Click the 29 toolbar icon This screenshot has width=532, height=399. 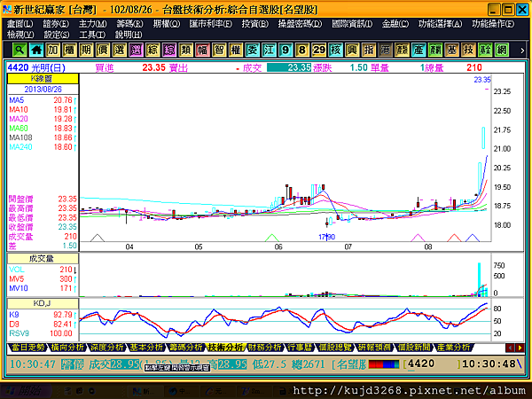pyautogui.click(x=319, y=51)
